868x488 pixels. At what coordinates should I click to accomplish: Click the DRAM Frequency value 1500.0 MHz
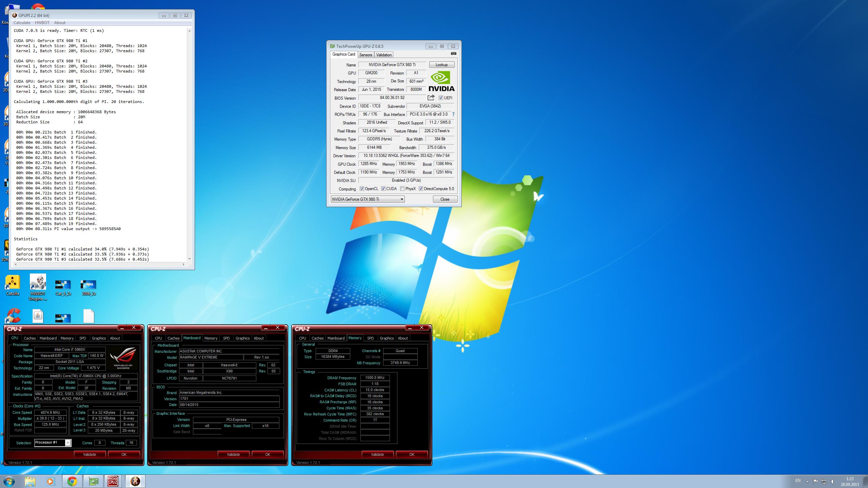point(375,378)
